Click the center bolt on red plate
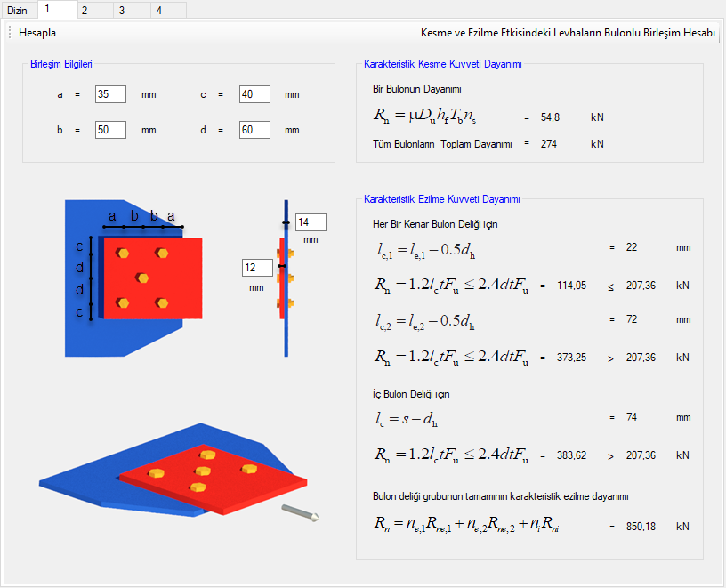This screenshot has width=726, height=588. click(x=142, y=278)
